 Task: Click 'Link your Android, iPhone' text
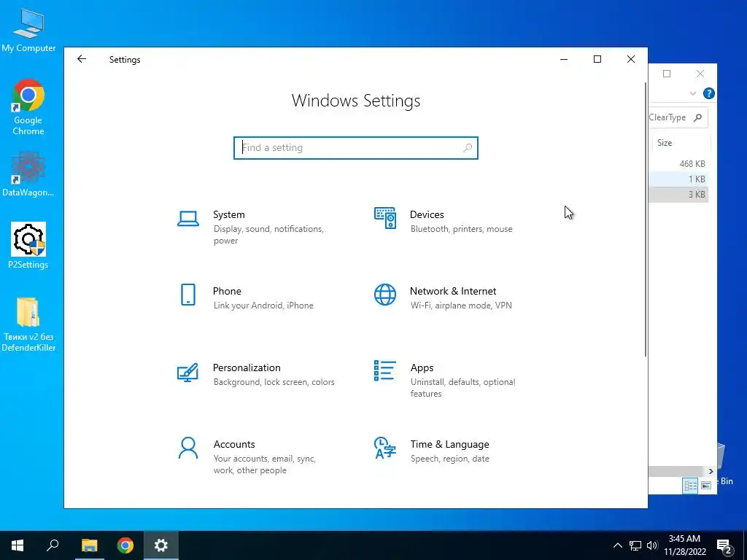click(x=263, y=306)
